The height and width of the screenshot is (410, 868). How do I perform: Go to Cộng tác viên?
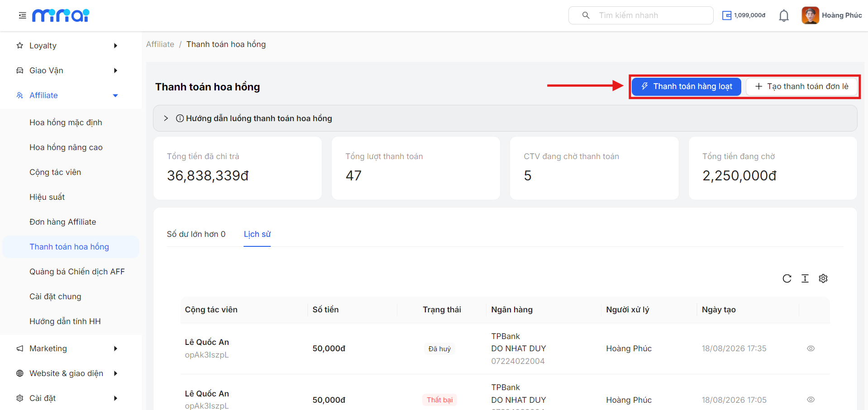pyautogui.click(x=71, y=172)
